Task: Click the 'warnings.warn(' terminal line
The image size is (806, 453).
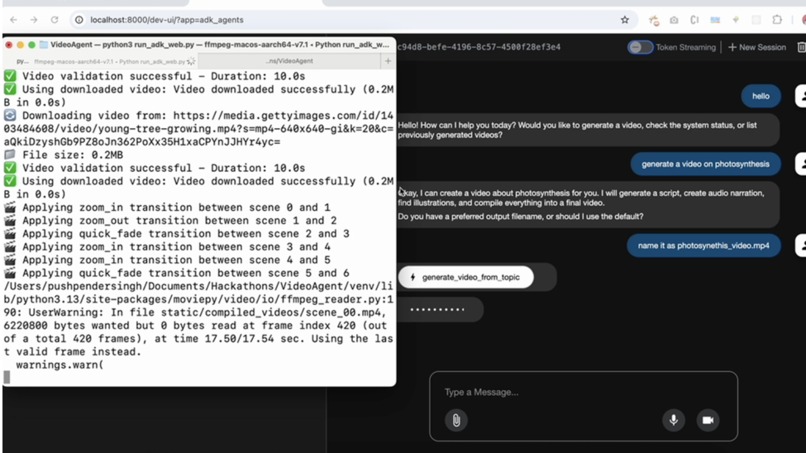Action: [x=60, y=365]
